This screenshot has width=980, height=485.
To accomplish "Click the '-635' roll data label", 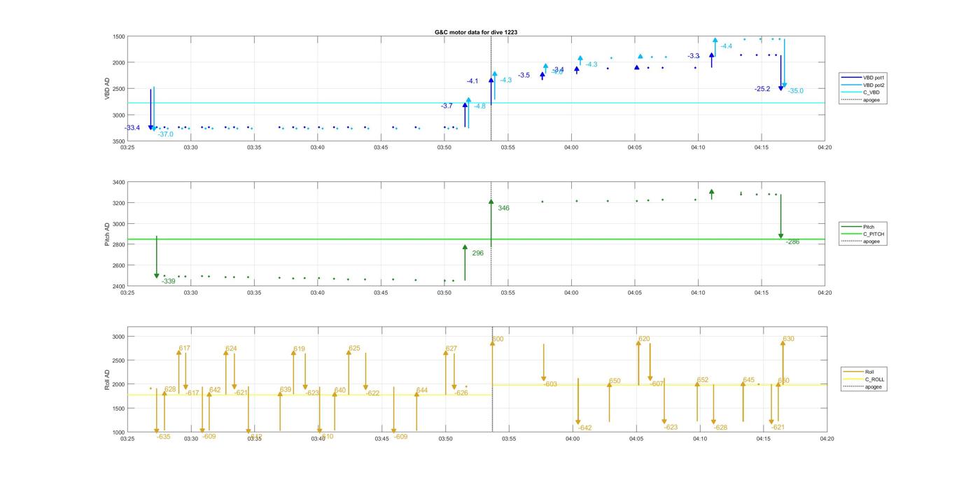I will [163, 437].
